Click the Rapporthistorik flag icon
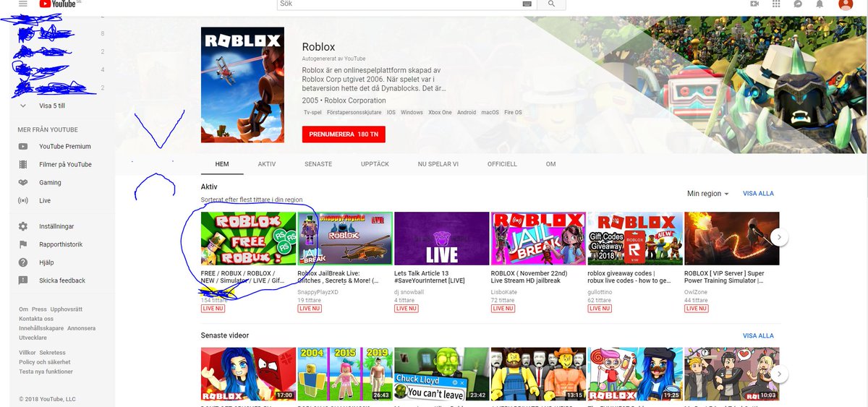 click(23, 244)
